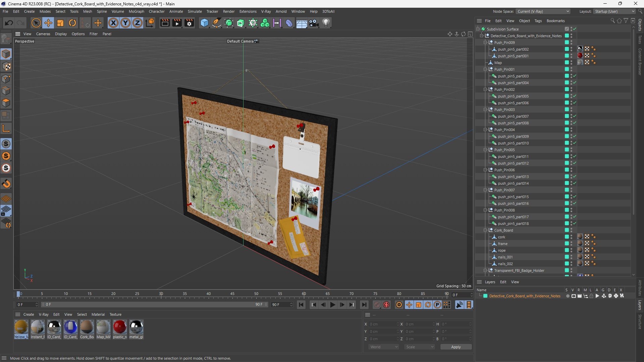The width and height of the screenshot is (644, 362).
Task: Open the Layout Startup dropdown
Action: [614, 11]
